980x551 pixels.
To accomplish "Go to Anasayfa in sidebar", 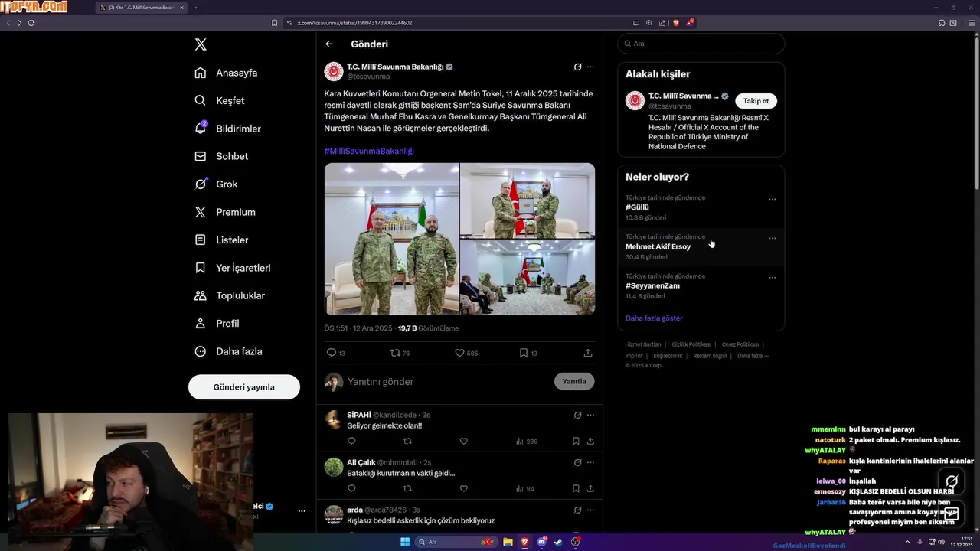I will (x=226, y=73).
